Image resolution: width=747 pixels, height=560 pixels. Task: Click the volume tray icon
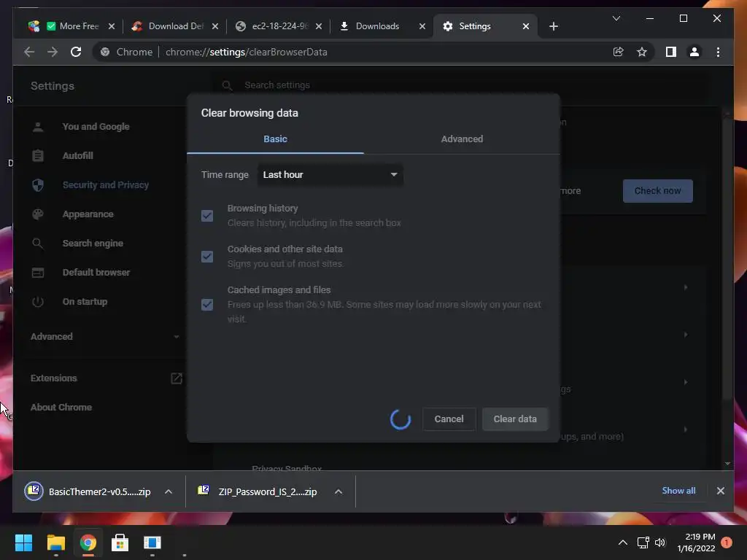tap(659, 542)
